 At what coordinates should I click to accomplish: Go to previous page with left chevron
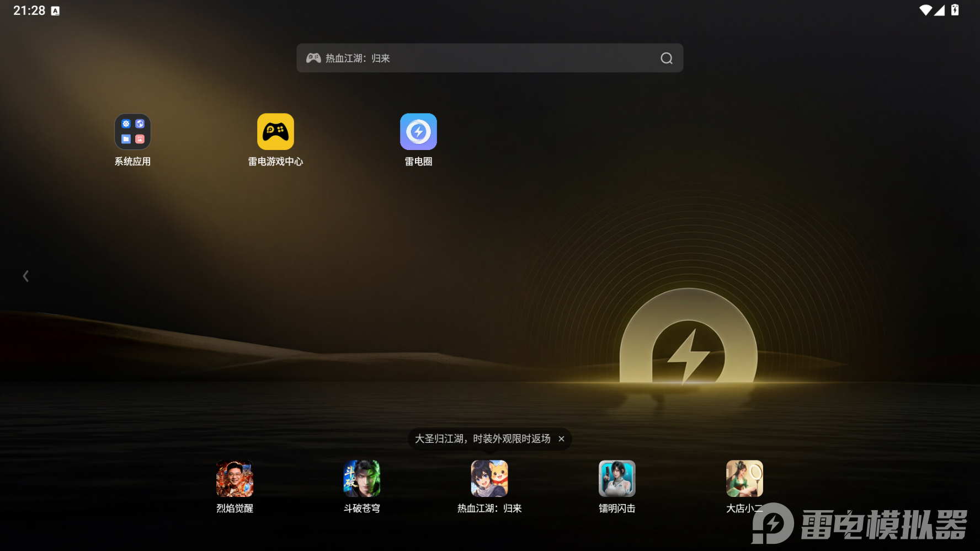pyautogui.click(x=25, y=276)
